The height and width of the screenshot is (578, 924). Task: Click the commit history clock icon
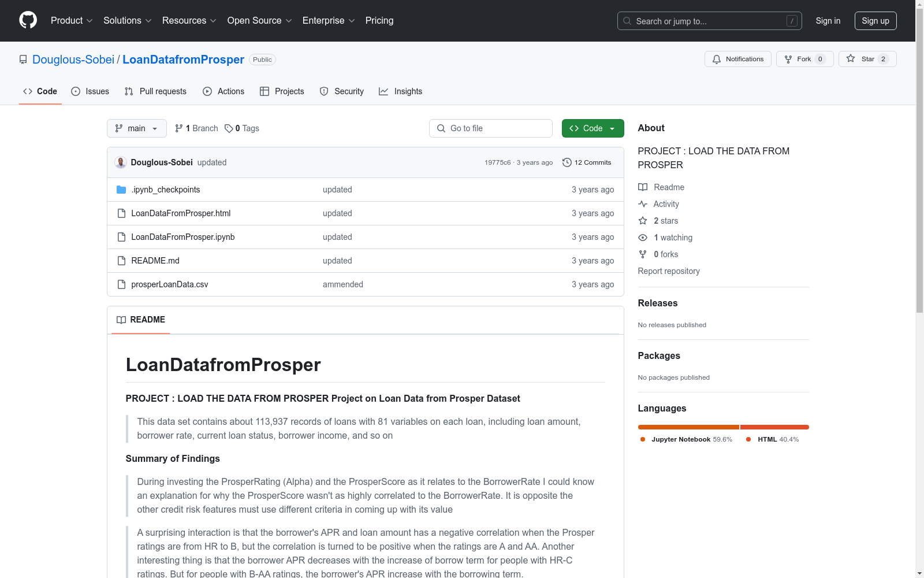(x=566, y=162)
